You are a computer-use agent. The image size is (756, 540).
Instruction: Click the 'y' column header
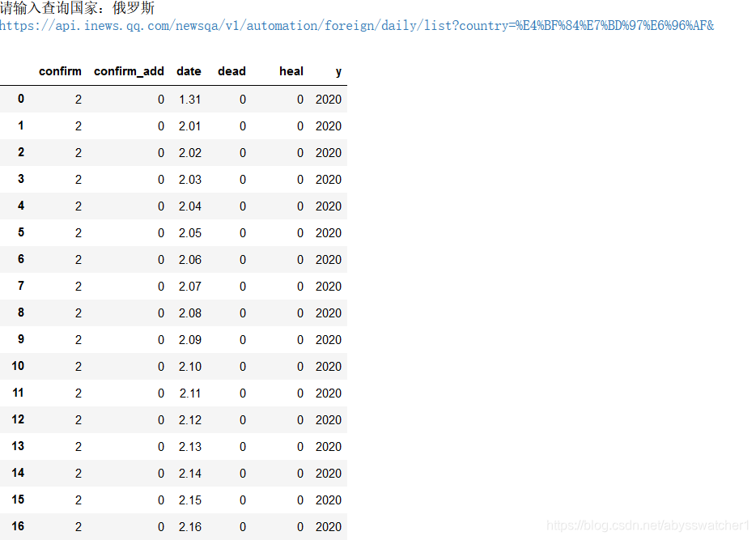pyautogui.click(x=338, y=72)
